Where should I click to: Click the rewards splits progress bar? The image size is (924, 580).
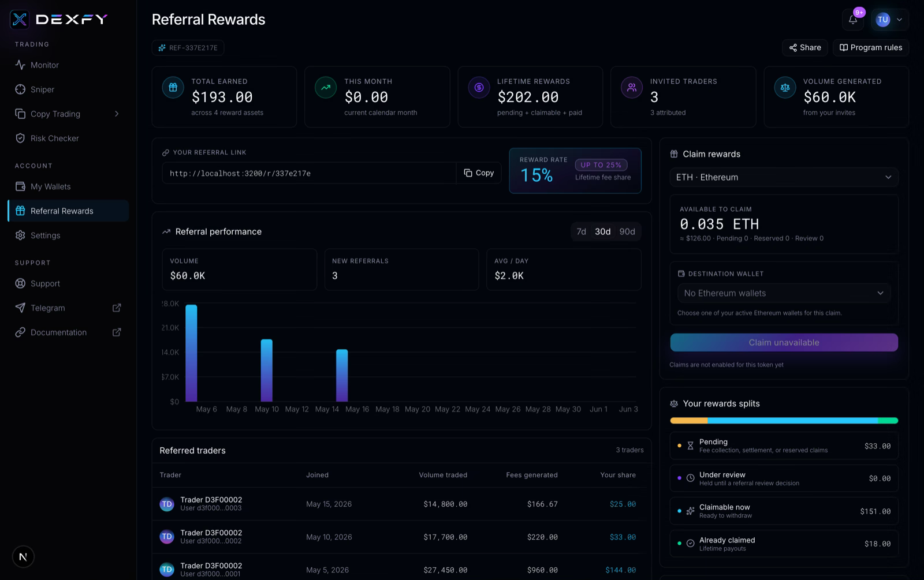pos(784,421)
